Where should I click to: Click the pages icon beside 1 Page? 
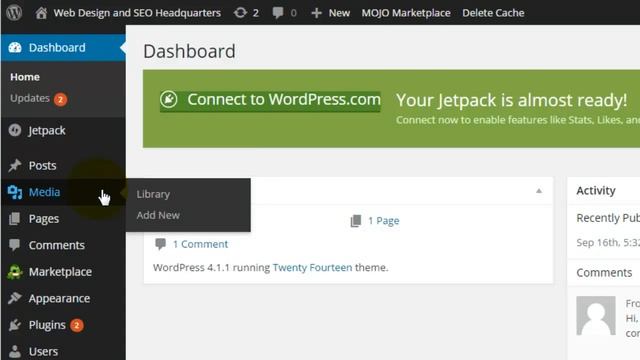tap(356, 221)
